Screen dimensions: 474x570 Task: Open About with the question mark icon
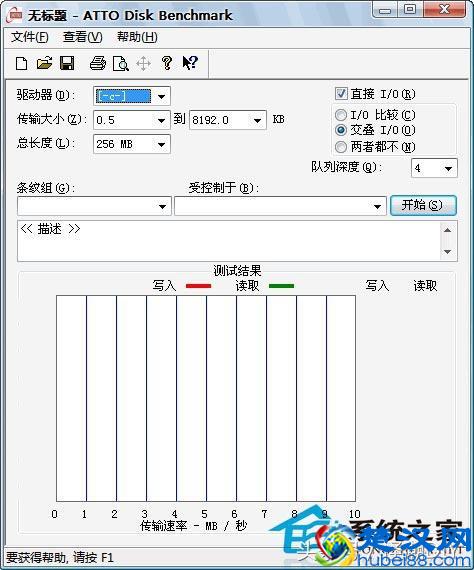coord(167,63)
